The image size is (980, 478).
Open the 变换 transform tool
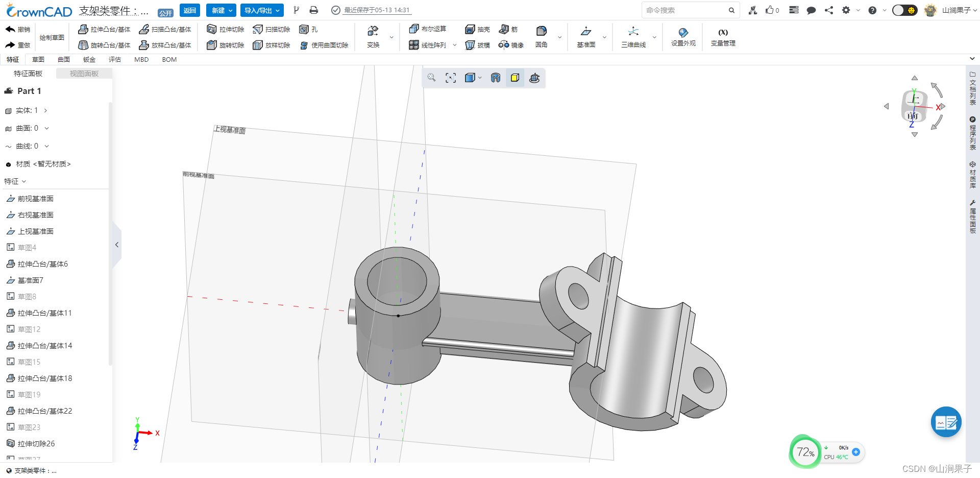click(373, 37)
